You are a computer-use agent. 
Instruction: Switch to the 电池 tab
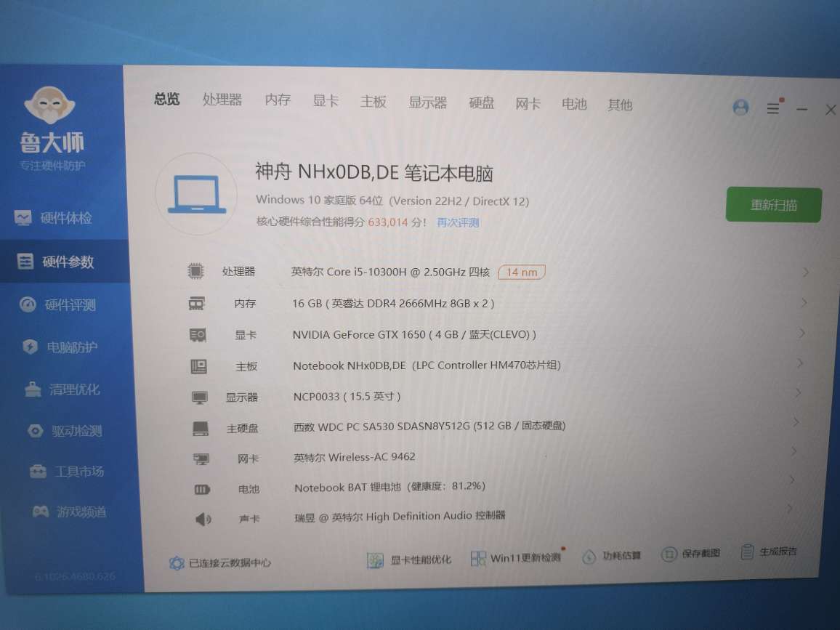tap(574, 104)
